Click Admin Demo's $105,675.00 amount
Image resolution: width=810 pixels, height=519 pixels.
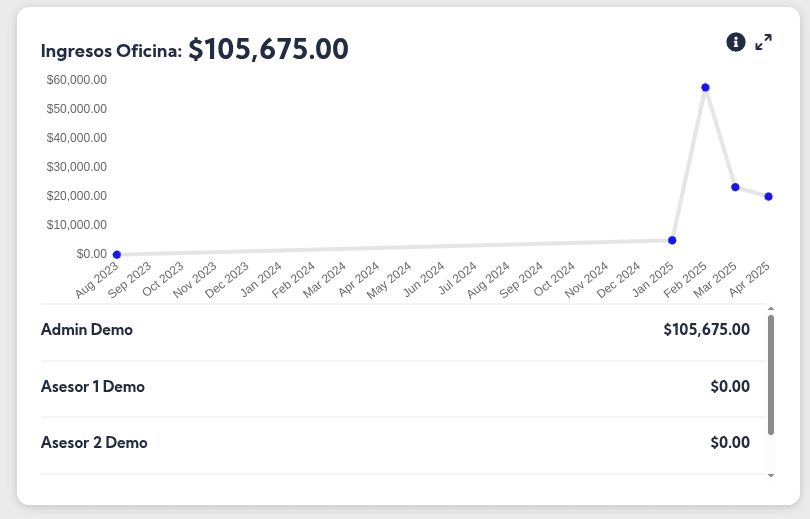[x=706, y=329]
